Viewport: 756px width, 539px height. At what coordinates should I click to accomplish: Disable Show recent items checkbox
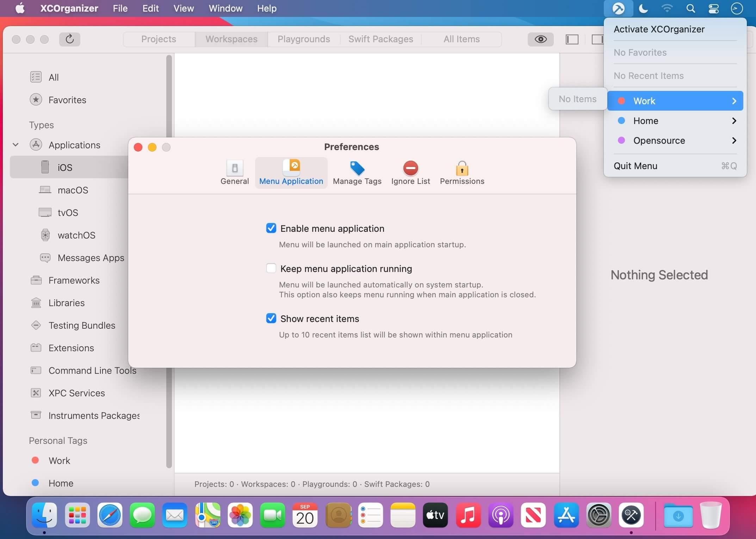[x=271, y=318]
